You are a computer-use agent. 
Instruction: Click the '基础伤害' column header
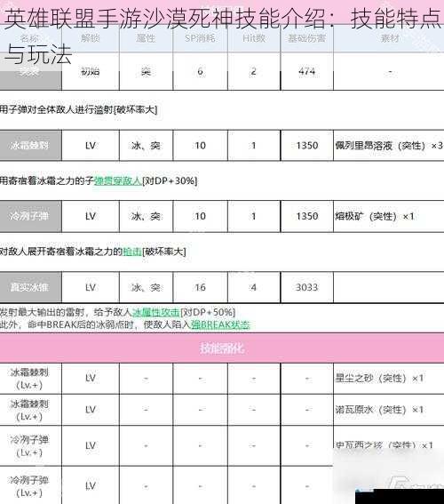click(x=306, y=38)
